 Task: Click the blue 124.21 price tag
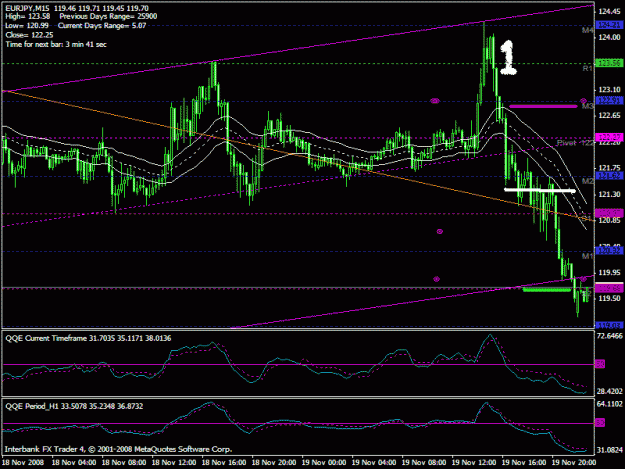tap(608, 26)
